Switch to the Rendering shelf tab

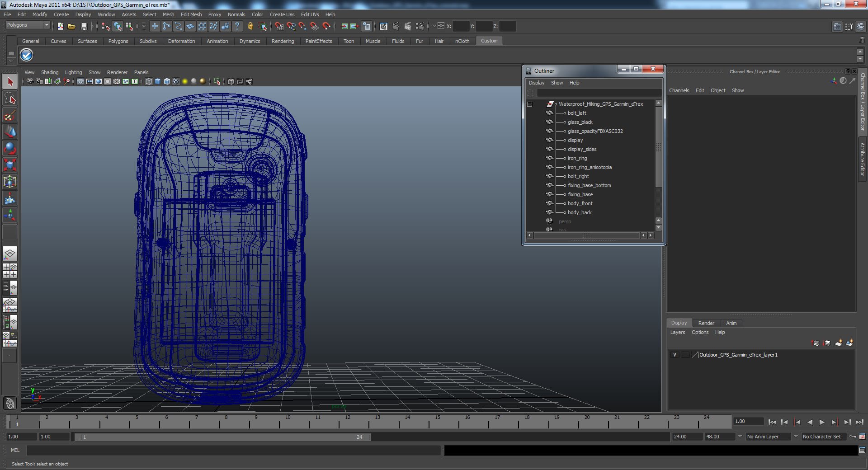click(283, 41)
